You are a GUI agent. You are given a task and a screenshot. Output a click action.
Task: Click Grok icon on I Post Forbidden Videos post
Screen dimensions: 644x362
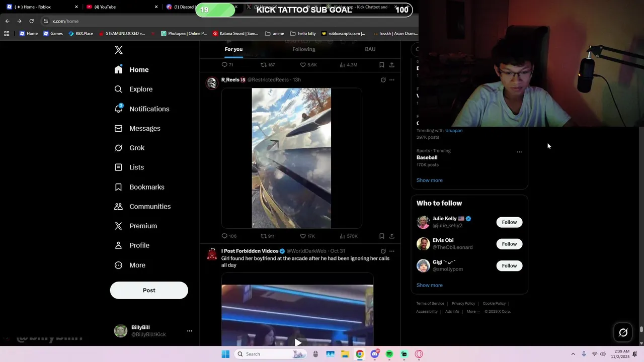(x=383, y=251)
